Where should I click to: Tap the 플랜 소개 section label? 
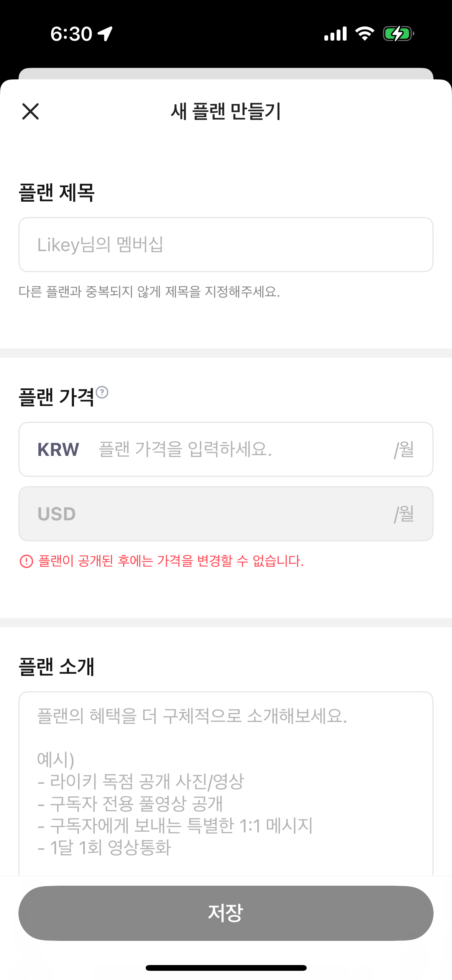[57, 666]
